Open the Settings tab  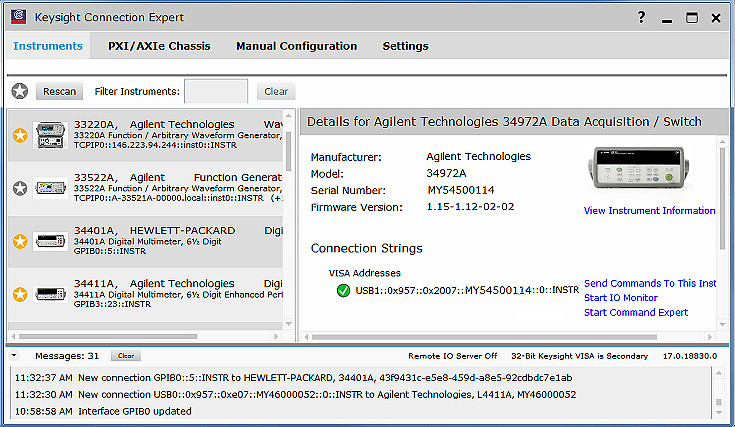tap(405, 46)
